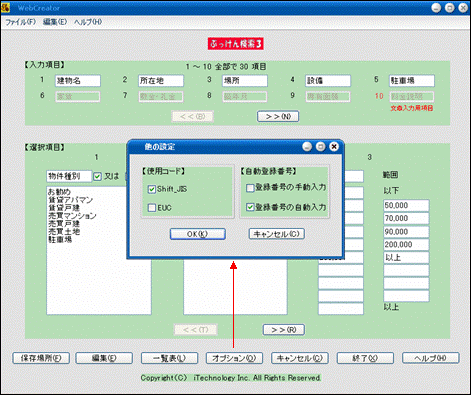Screen dimensions: 471x395
Task: Click キャンセル(C) in the 他の設定 dialog
Action: [277, 234]
